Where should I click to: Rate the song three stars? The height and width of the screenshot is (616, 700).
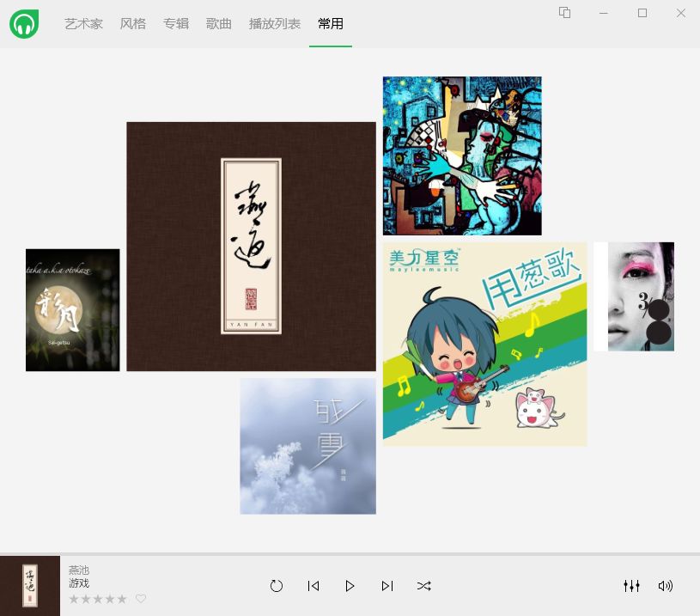pos(98,599)
